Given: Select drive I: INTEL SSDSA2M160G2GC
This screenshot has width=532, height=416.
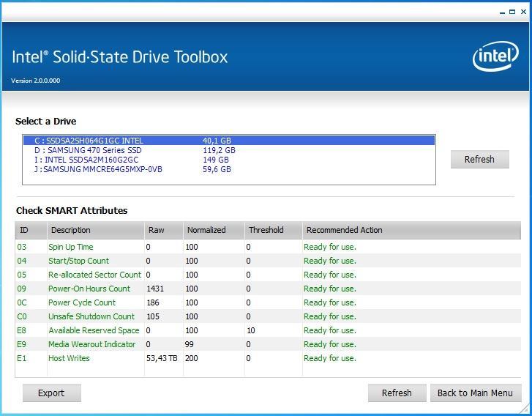Looking at the screenshot, I should coord(229,160).
